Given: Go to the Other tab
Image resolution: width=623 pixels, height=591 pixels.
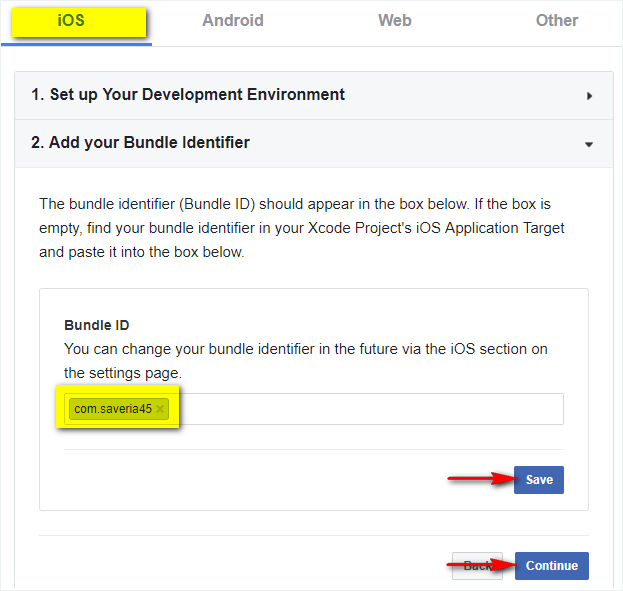Looking at the screenshot, I should [x=556, y=21].
